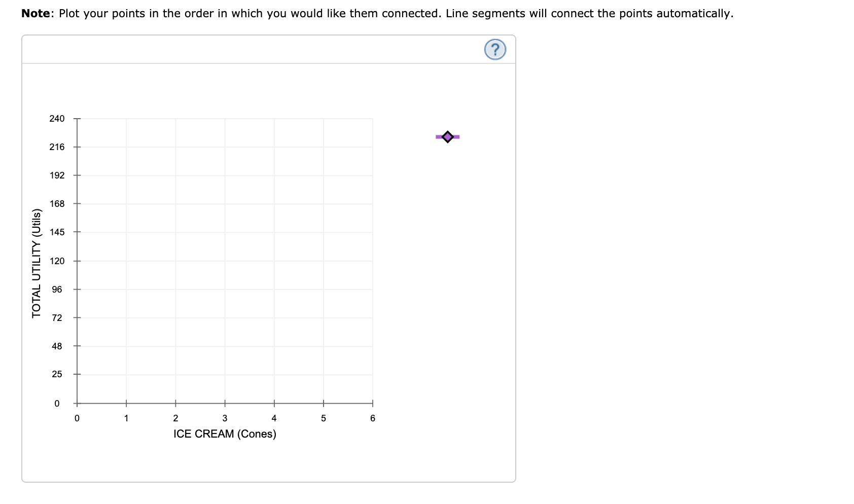Open the blue question mark help icon
Viewport: 854px width, 504px height.
point(495,50)
